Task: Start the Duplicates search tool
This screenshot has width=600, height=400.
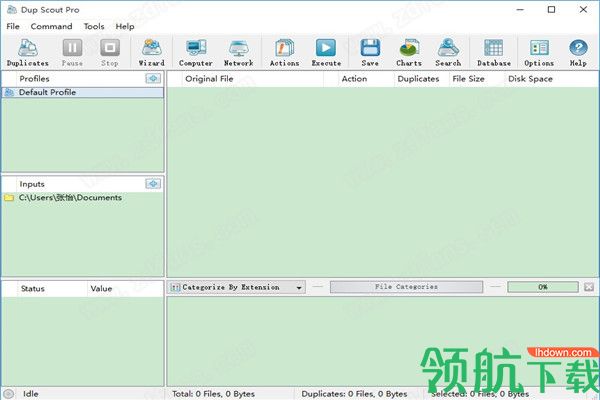Action: (x=28, y=53)
